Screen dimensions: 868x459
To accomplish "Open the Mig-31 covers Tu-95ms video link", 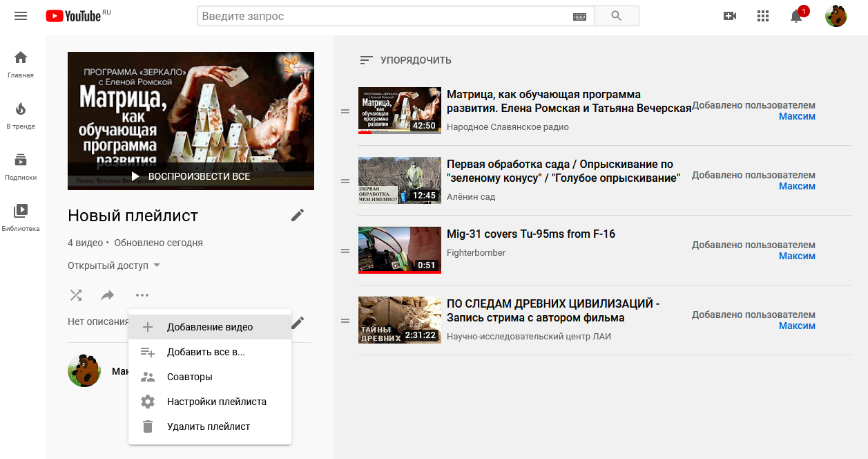I will (530, 234).
